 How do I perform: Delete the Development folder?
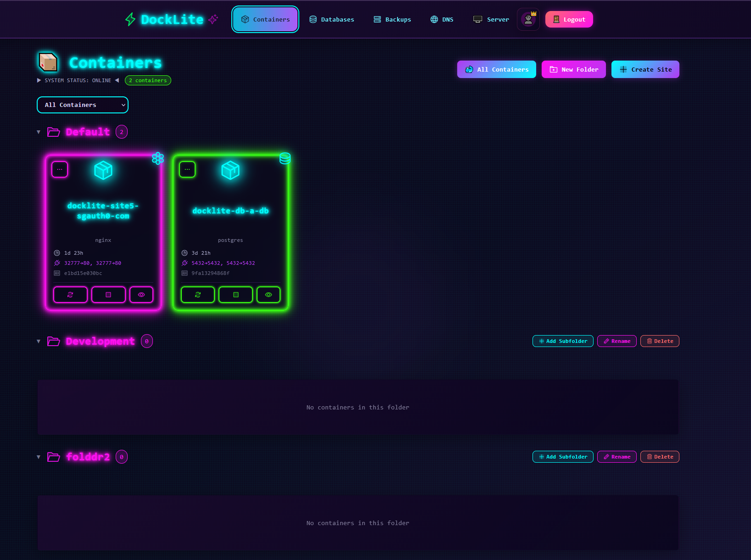pos(660,341)
